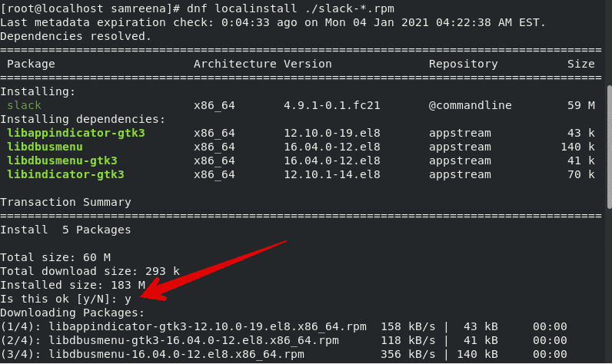The width and height of the screenshot is (612, 364).
Task: Click the libindicator-gtk3 package entry
Action: click(65, 174)
